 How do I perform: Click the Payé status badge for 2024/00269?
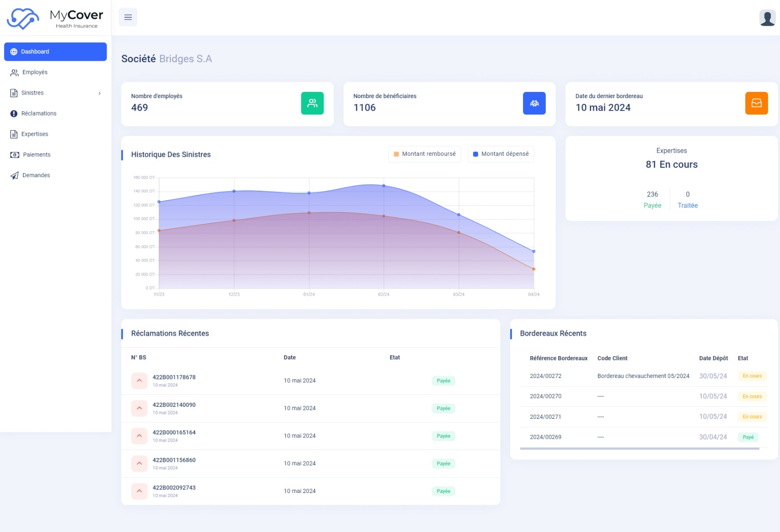click(748, 437)
